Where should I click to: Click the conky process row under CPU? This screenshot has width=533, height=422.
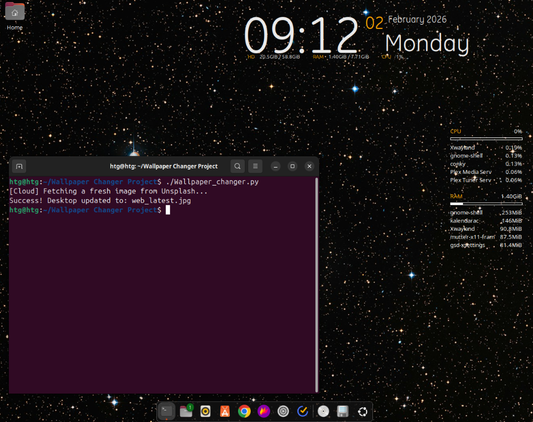coord(486,164)
